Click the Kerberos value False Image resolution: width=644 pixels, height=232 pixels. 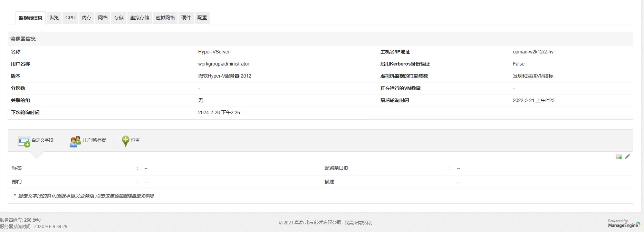click(518, 64)
